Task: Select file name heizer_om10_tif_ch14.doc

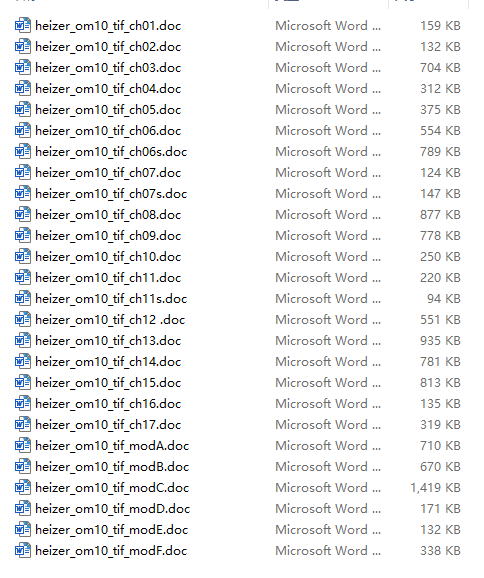Action: point(108,362)
